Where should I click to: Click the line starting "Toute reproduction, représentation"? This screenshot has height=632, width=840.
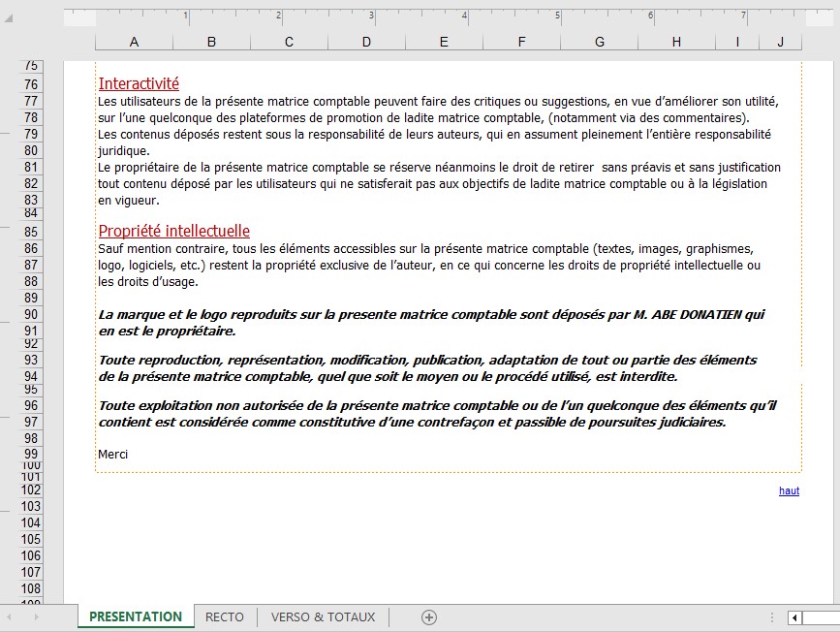427,361
